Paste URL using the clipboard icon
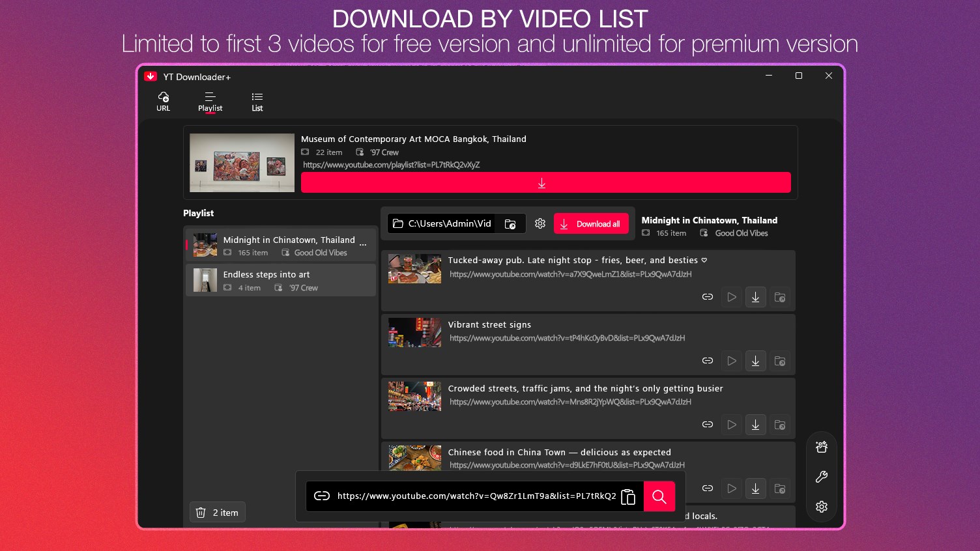980x551 pixels. click(x=628, y=496)
